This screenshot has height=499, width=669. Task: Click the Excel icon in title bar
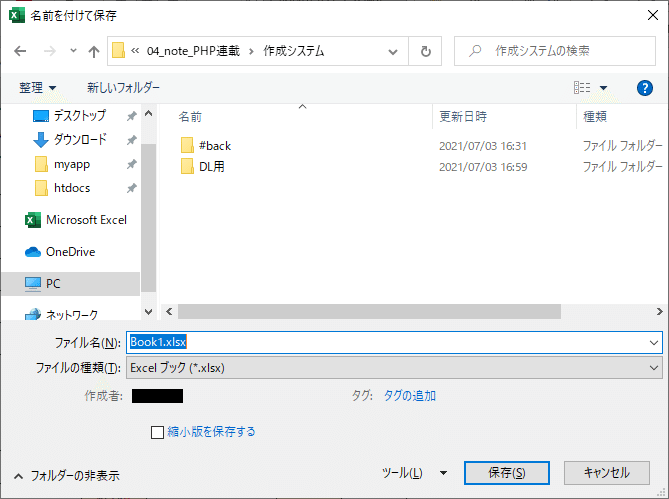pyautogui.click(x=16, y=15)
